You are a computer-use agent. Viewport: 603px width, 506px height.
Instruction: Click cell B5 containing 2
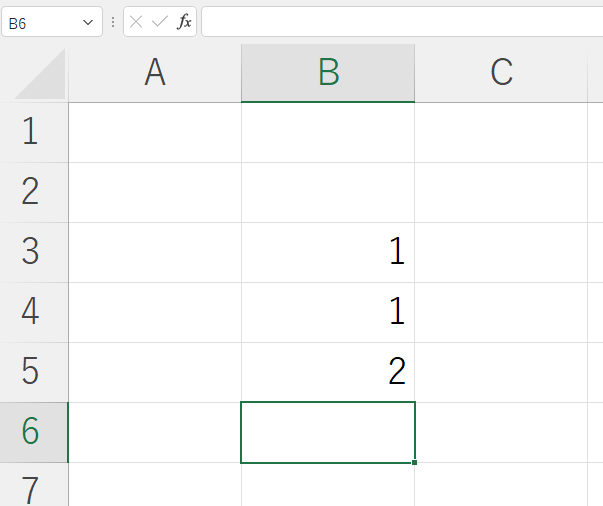(x=328, y=372)
